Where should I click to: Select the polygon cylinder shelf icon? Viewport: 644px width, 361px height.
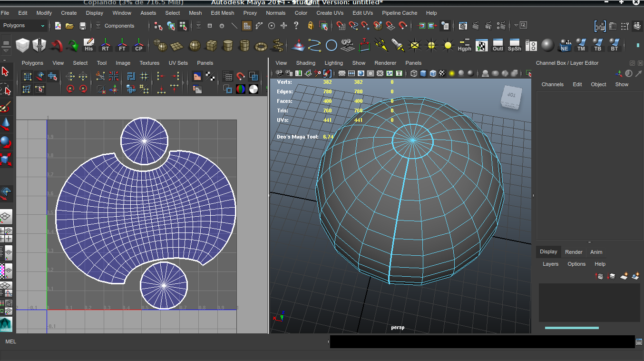point(228,45)
